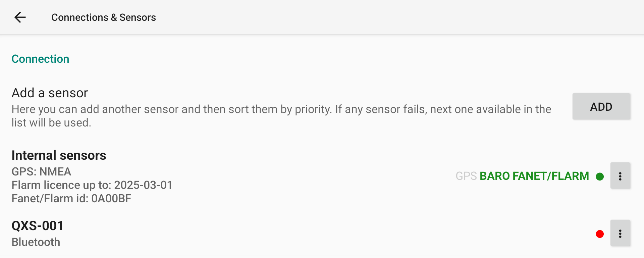Select the Internal sensors heading

pyautogui.click(x=59, y=155)
